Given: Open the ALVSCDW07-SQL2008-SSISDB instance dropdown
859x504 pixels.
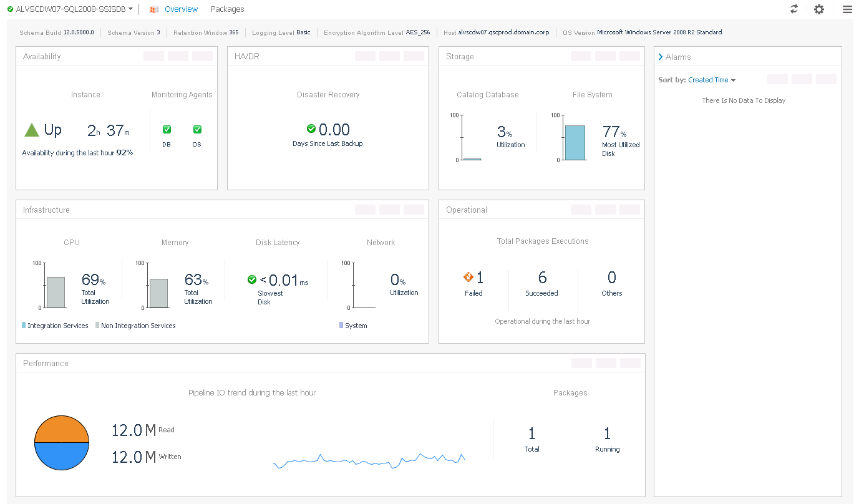Looking at the screenshot, I should click(x=131, y=9).
